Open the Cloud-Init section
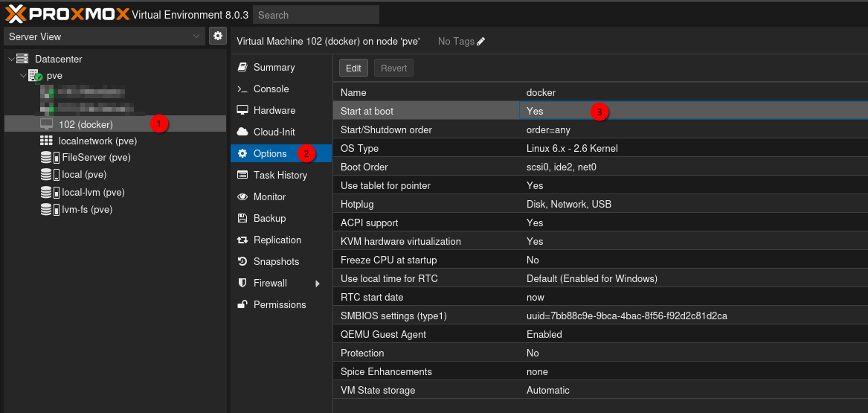The width and height of the screenshot is (868, 413). click(x=274, y=132)
